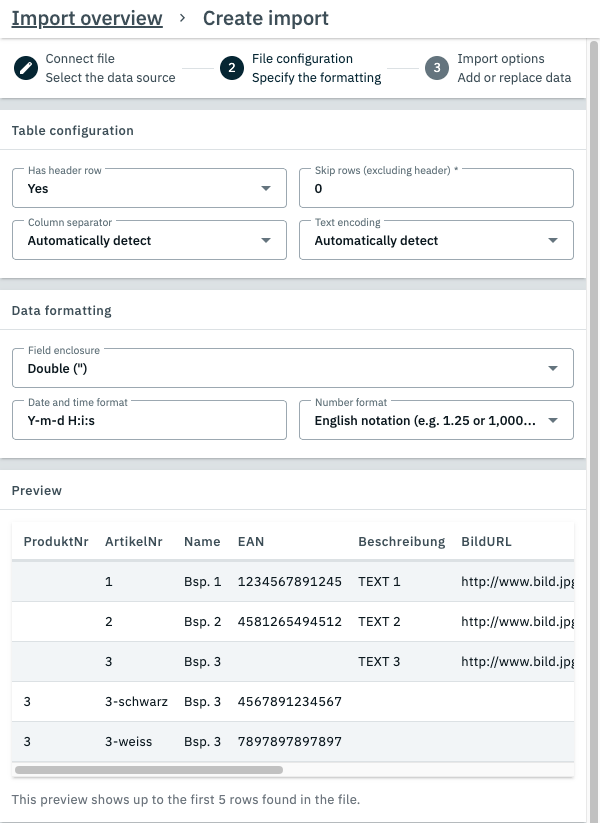The image size is (600, 823).
Task: Open the Has header row dropdown
Action: point(149,188)
